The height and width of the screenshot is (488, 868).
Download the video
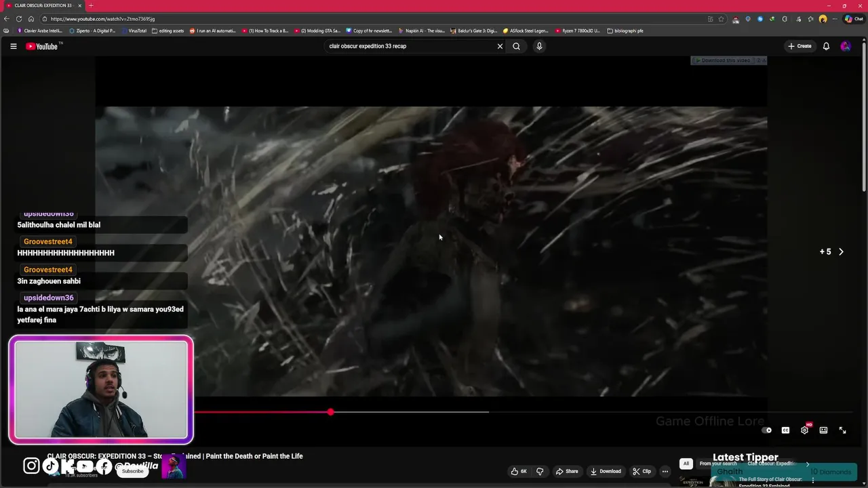(x=606, y=471)
